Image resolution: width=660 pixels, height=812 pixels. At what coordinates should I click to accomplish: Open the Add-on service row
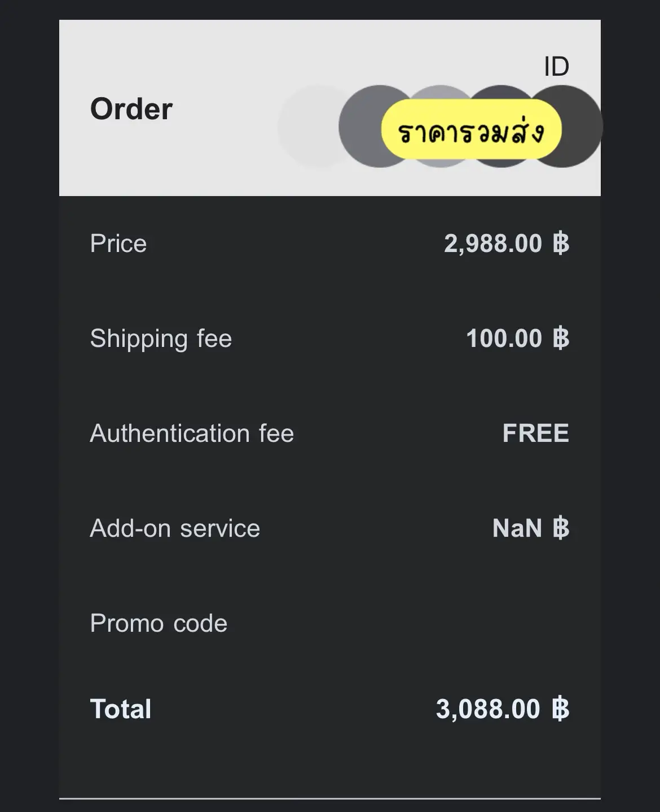[x=175, y=528]
